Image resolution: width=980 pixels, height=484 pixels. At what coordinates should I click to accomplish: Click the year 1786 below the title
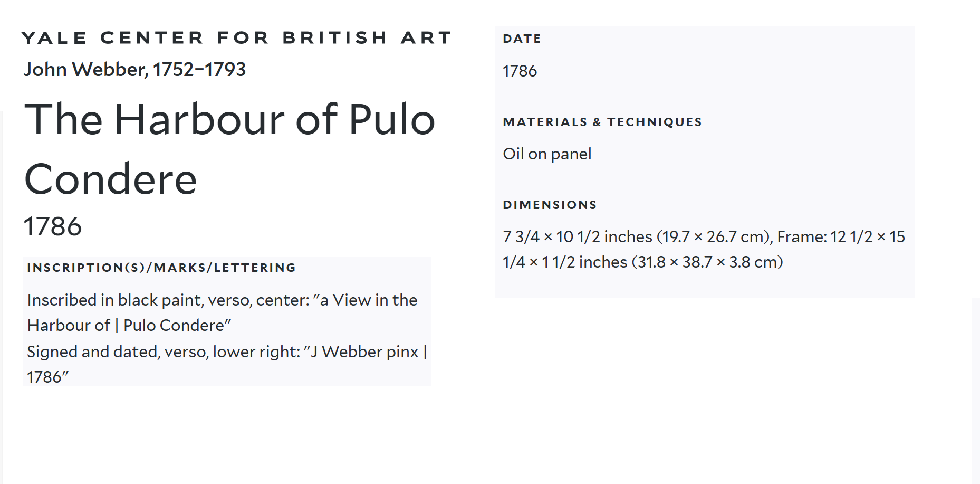(x=53, y=226)
